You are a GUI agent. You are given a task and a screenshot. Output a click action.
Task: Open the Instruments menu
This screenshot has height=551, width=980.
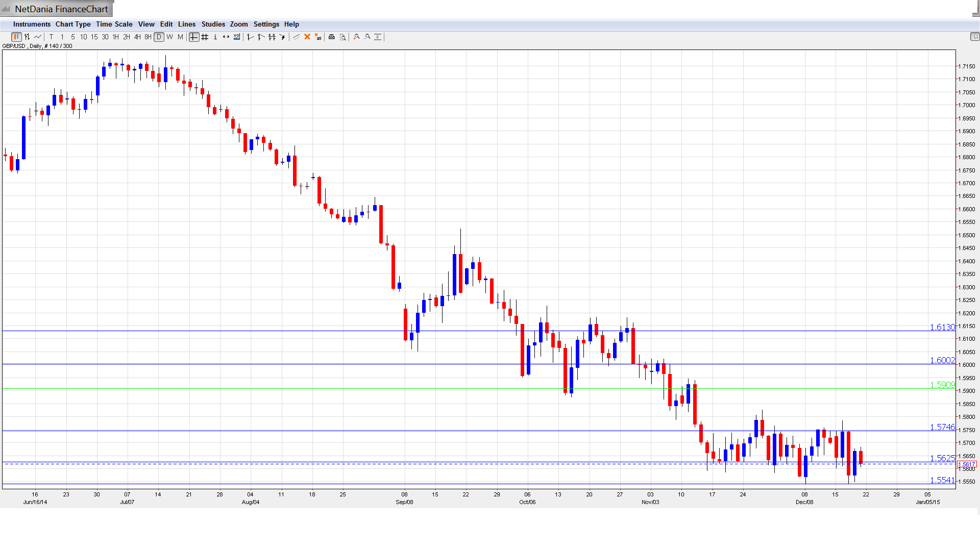click(x=32, y=24)
